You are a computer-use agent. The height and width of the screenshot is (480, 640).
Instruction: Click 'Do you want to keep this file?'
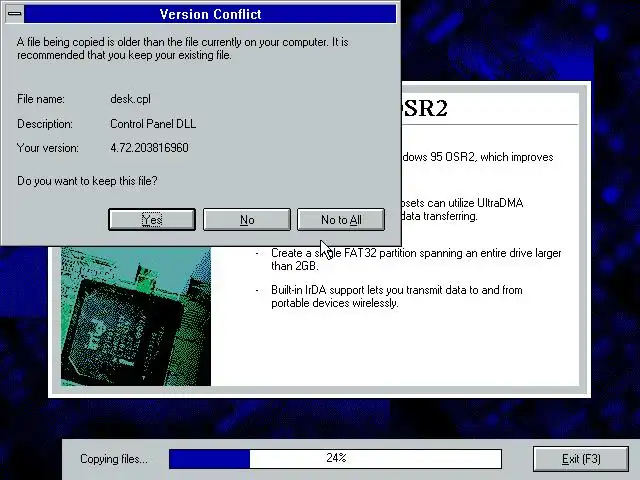coord(87,181)
